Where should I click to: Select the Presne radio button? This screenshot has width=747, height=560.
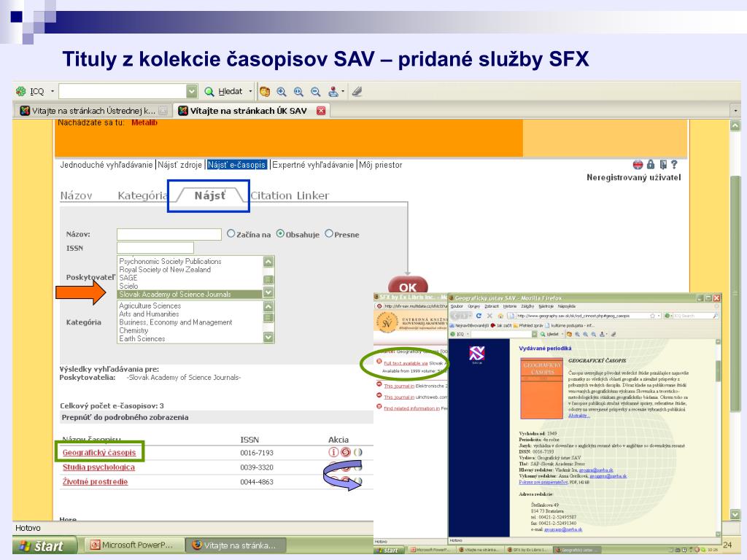click(x=329, y=234)
